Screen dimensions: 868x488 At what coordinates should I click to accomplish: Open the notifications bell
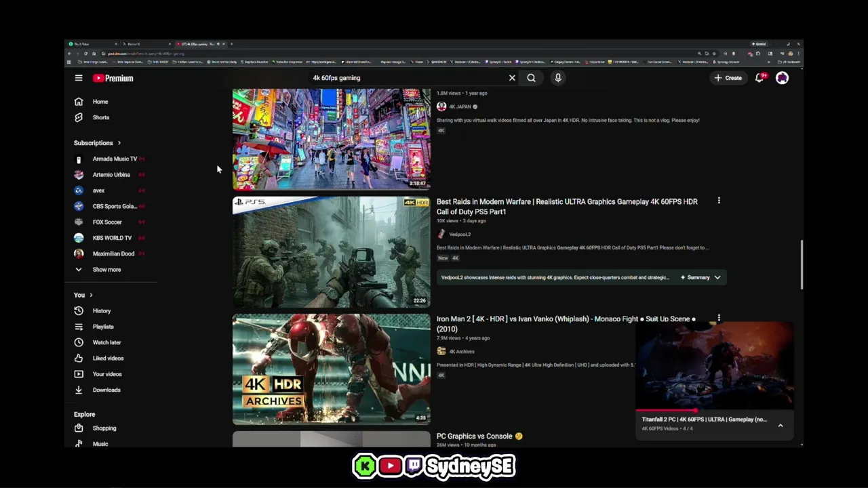761,78
